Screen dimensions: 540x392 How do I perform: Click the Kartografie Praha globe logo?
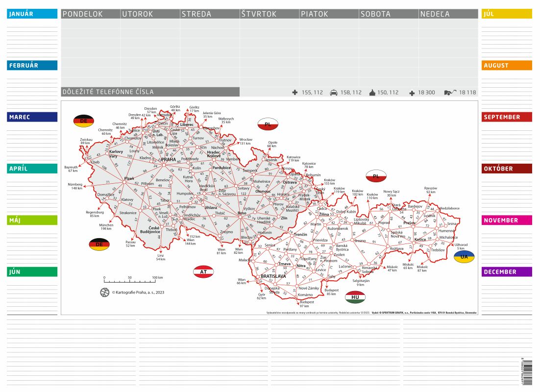[x=105, y=293]
